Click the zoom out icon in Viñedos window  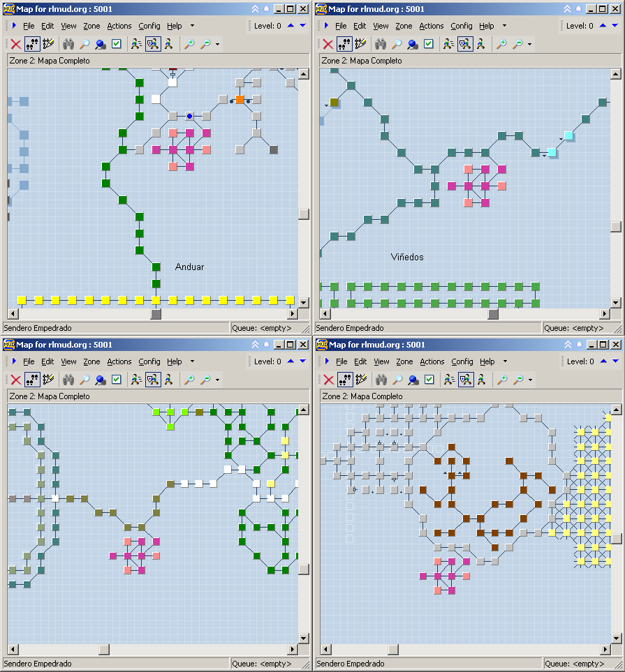coord(517,44)
